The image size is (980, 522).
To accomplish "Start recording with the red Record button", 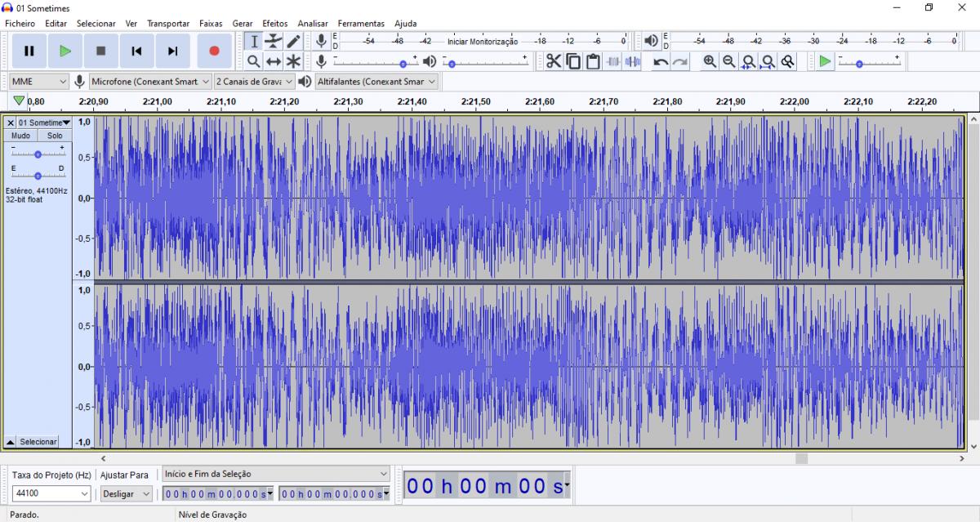I will pyautogui.click(x=214, y=51).
